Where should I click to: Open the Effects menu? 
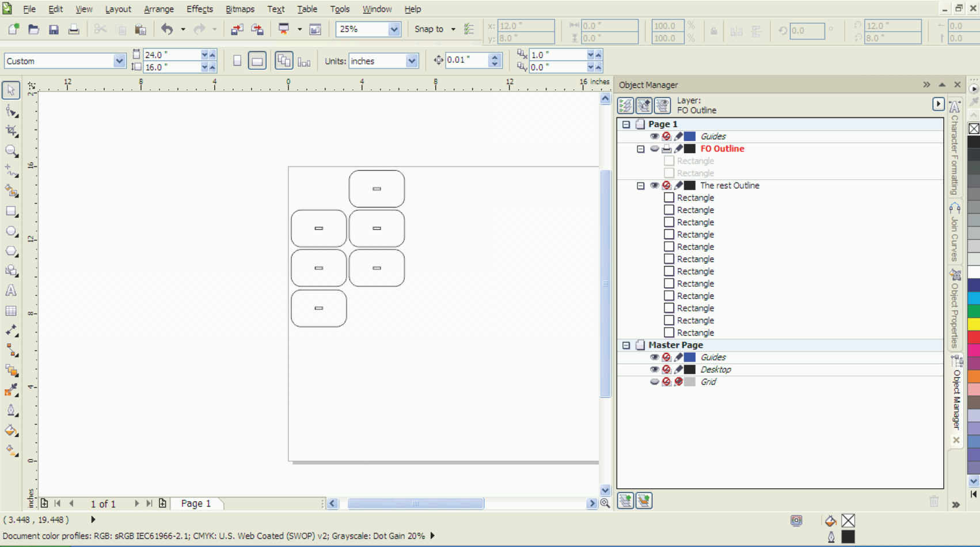[x=200, y=9]
